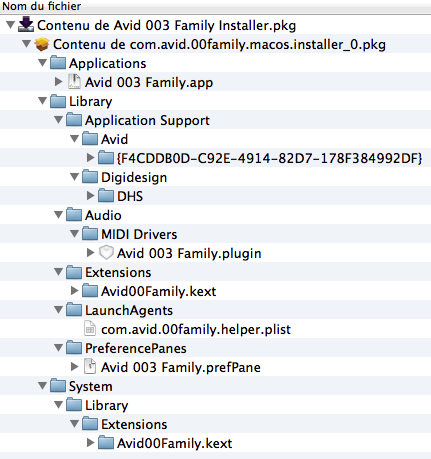Expand Avid 003 Family.prefPane
Viewport: 431px width, 459px height.
click(75, 367)
